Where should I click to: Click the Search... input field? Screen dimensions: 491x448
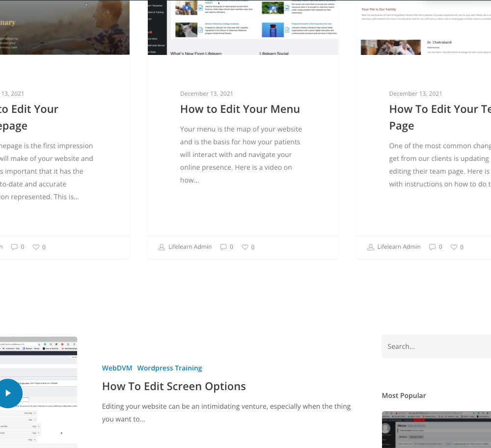pos(436,346)
